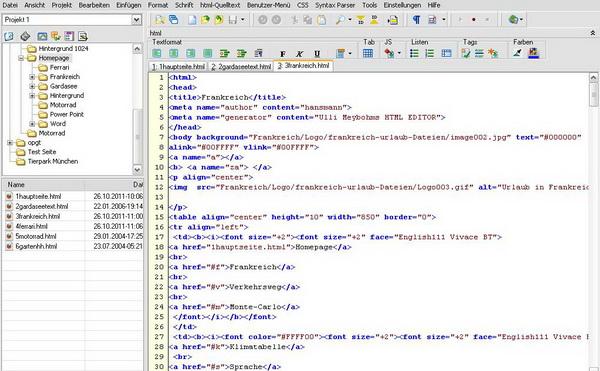Click the folder tree scroll up arrow

click(137, 49)
